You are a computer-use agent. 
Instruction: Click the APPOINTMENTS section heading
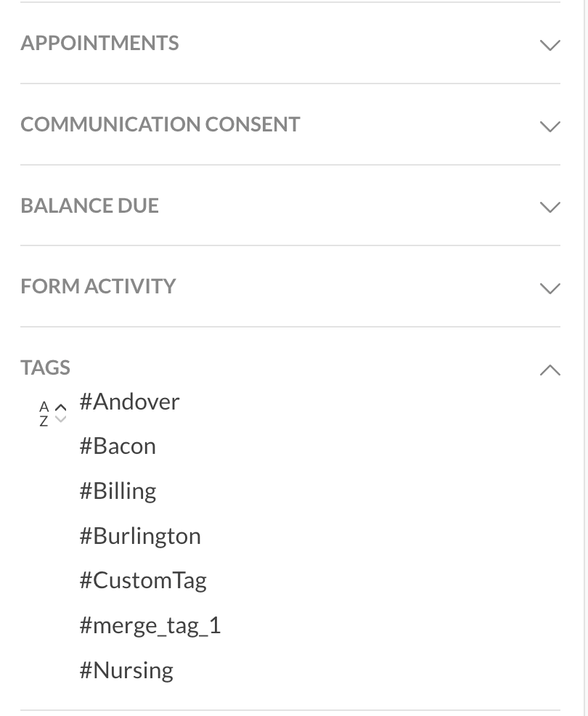tap(99, 44)
